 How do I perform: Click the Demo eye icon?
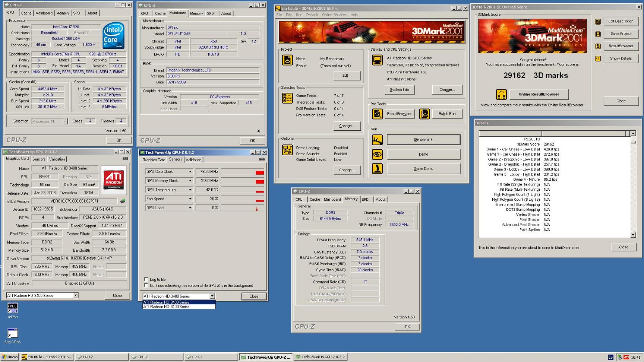[377, 154]
